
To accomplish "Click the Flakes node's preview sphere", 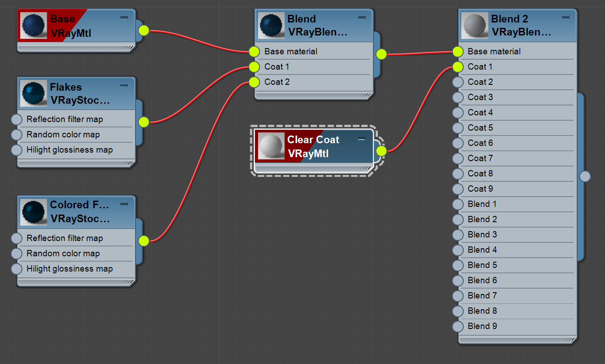I will (34, 92).
